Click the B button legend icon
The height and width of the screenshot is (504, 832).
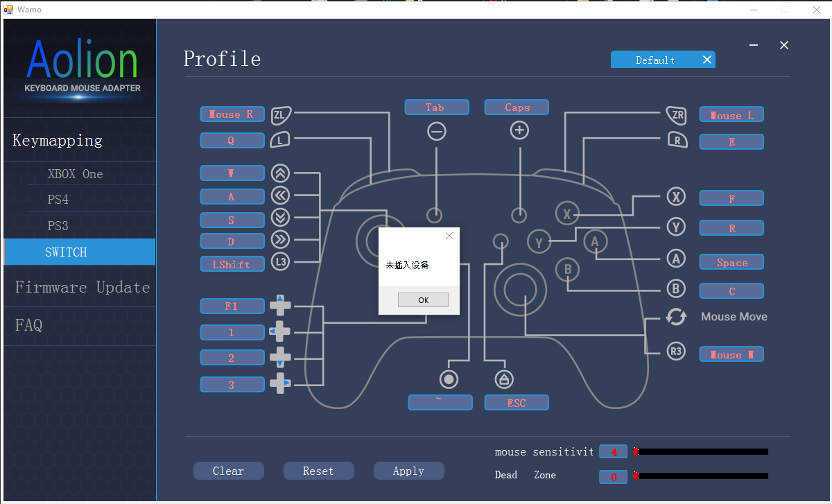coord(676,289)
